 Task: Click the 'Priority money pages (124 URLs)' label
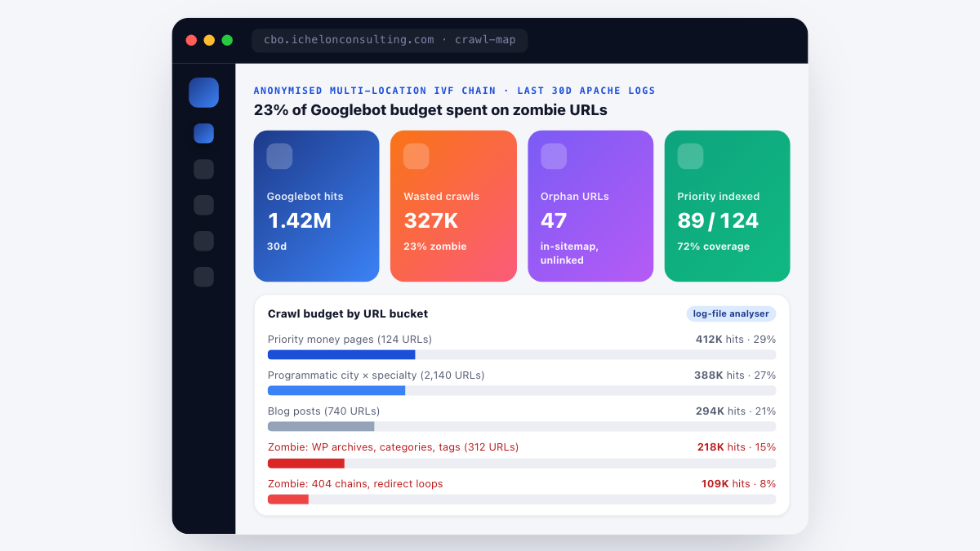tap(350, 339)
